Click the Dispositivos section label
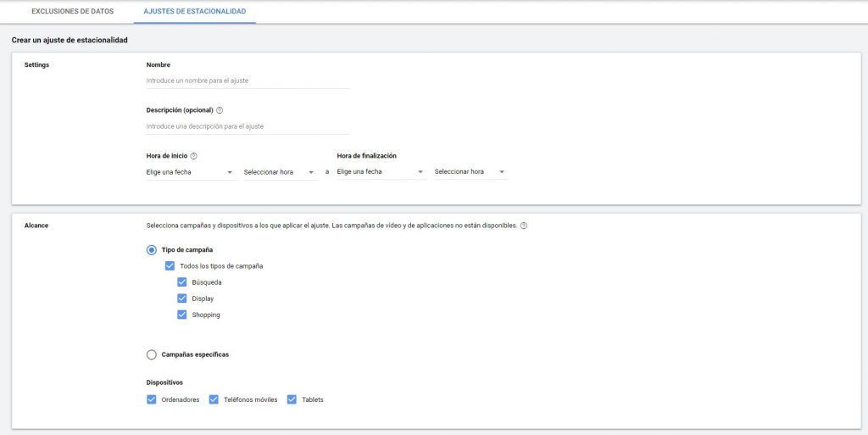Screen dimensions: 868x435 coord(164,382)
